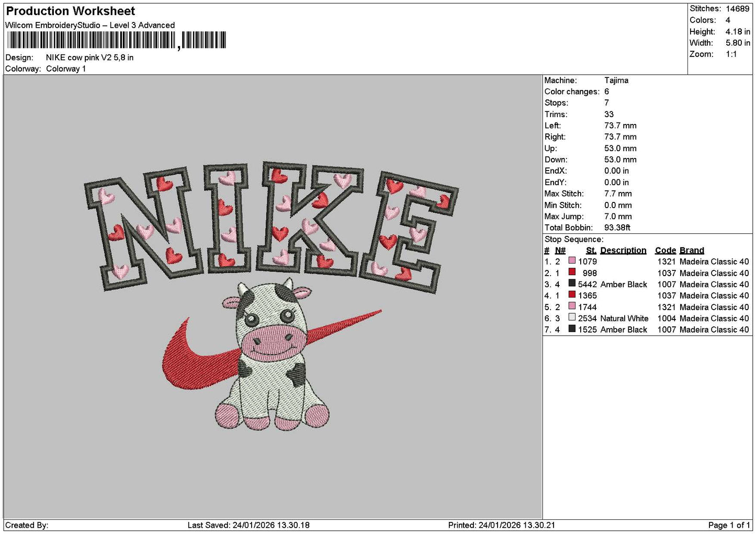Click the 'Stop Sequence:' heading

(574, 240)
